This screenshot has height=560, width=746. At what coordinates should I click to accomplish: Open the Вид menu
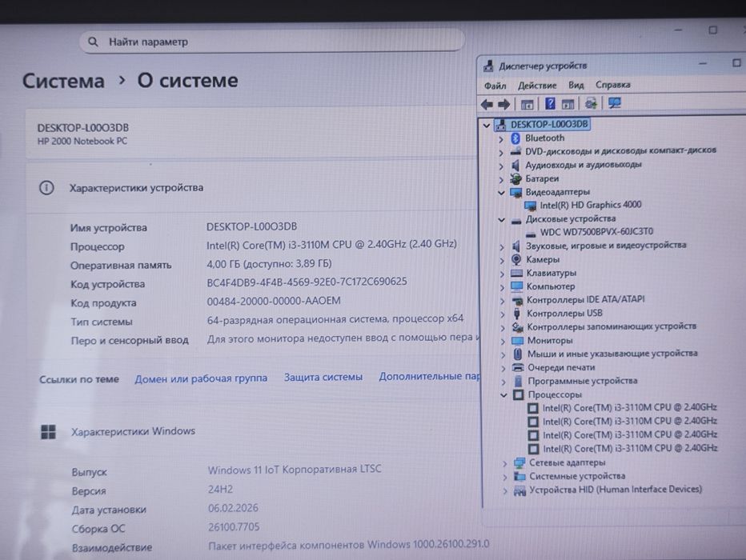(576, 85)
